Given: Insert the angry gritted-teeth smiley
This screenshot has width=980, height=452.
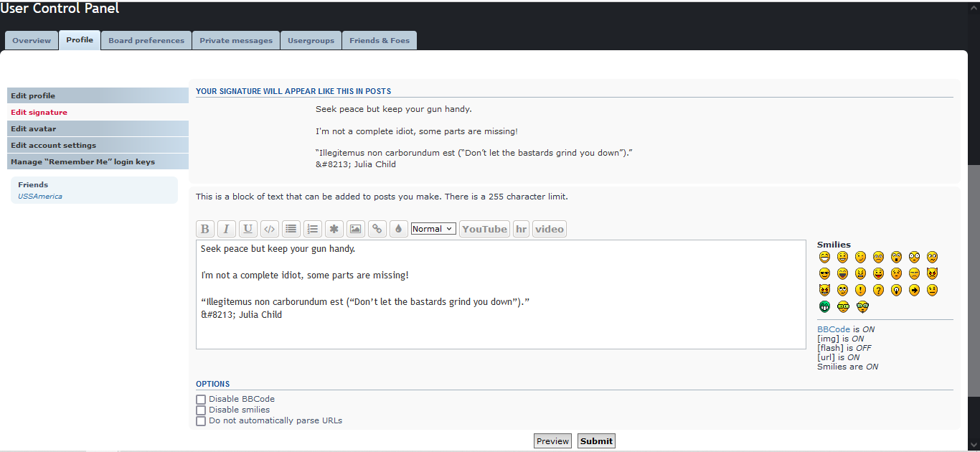Looking at the screenshot, I should tap(860, 273).
